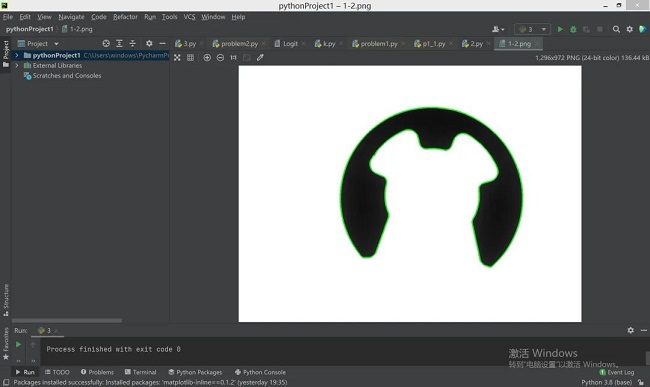Select opened file locator icon in Project panel
Screen dimensions: 650x387
click(106, 44)
